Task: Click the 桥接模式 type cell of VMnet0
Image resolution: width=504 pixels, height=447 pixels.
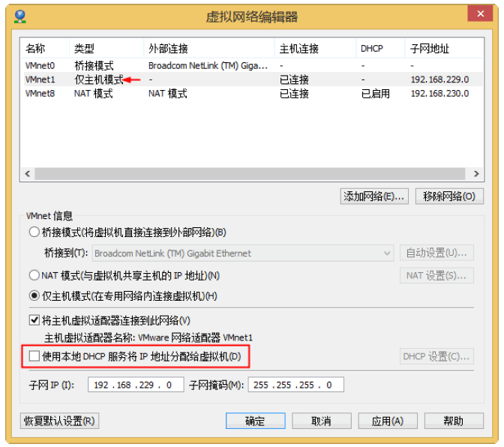Action: pyautogui.click(x=94, y=65)
